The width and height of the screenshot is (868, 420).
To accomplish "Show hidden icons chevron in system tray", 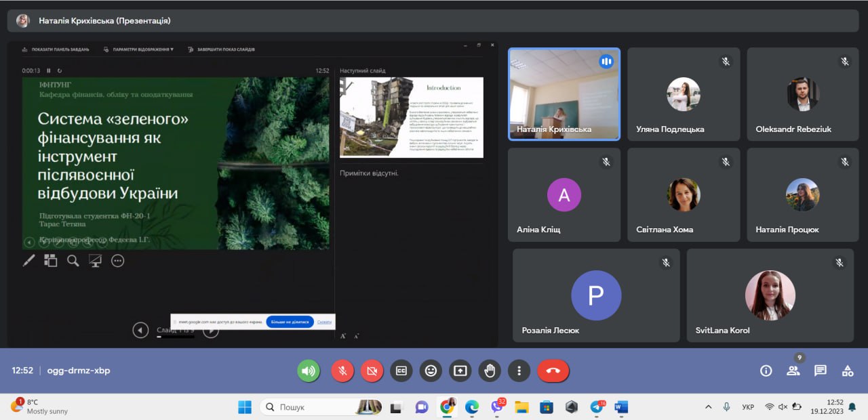I will [709, 407].
